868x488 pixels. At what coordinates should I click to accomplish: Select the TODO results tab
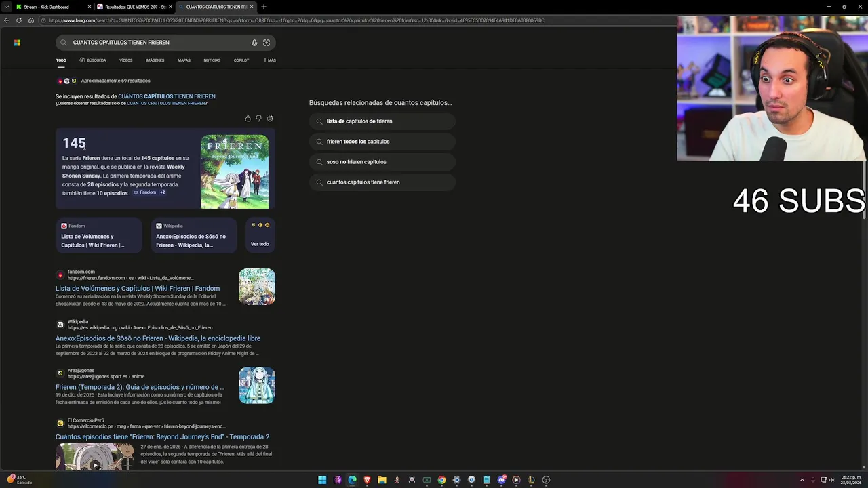[x=61, y=60]
